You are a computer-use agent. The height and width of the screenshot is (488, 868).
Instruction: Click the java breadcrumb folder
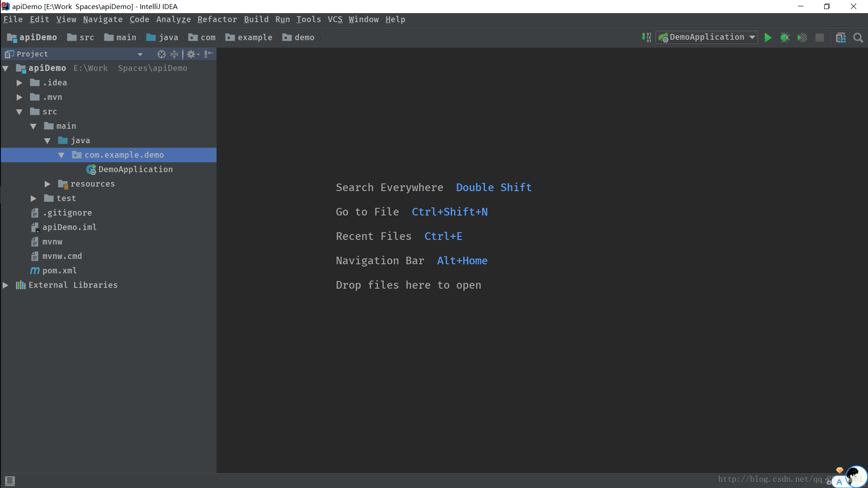(x=162, y=38)
